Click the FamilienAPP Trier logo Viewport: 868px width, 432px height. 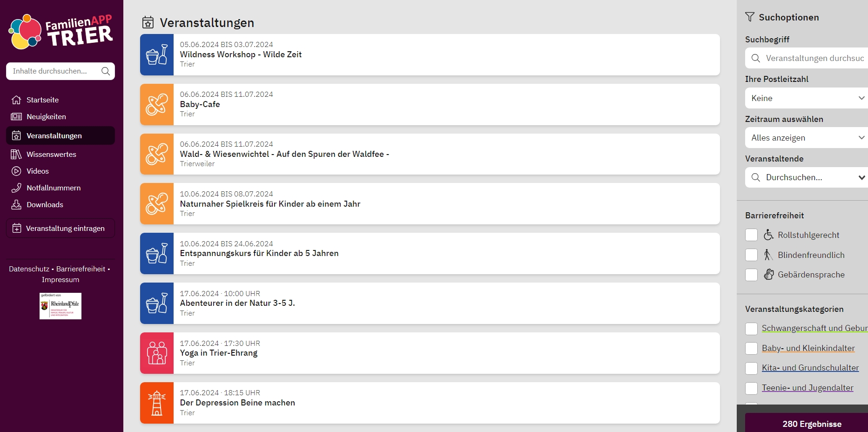pos(61,32)
